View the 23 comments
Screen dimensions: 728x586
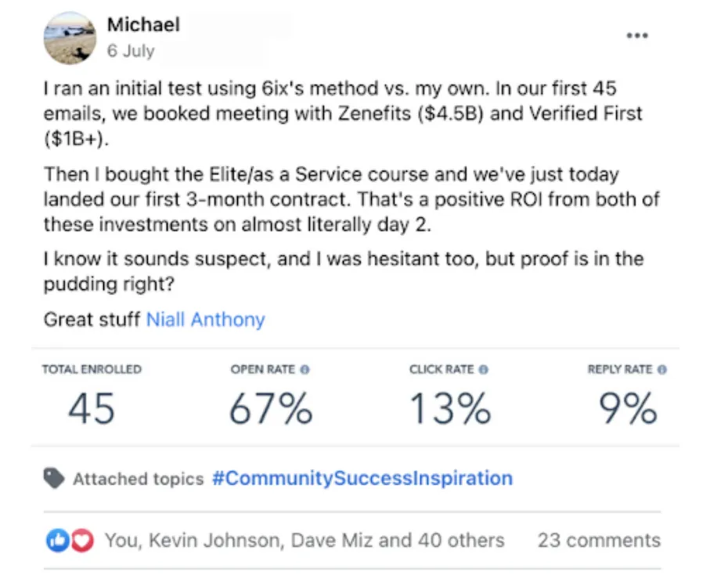(599, 540)
